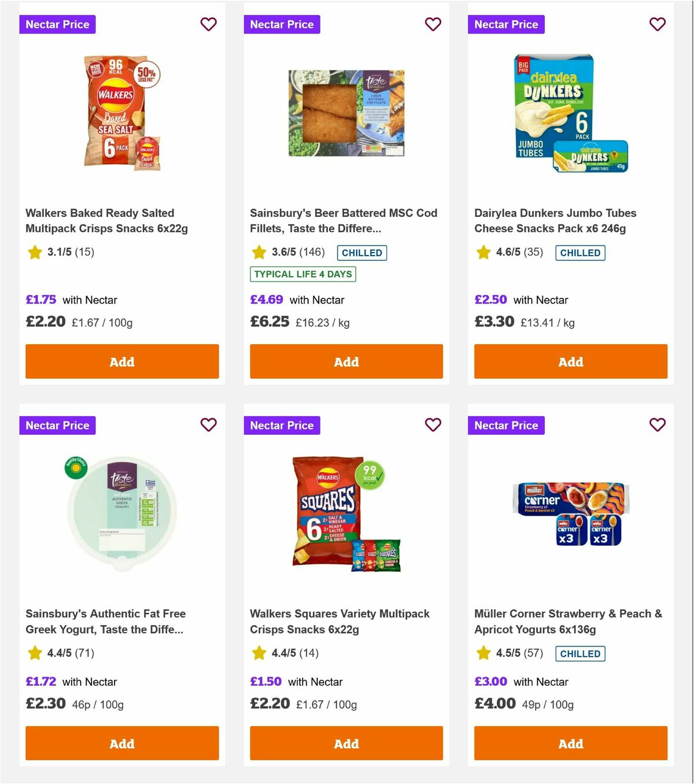Image resolution: width=694 pixels, height=784 pixels.
Task: Add Dairylea Dunkers Jumbo Tubes to trolley
Action: 570,361
